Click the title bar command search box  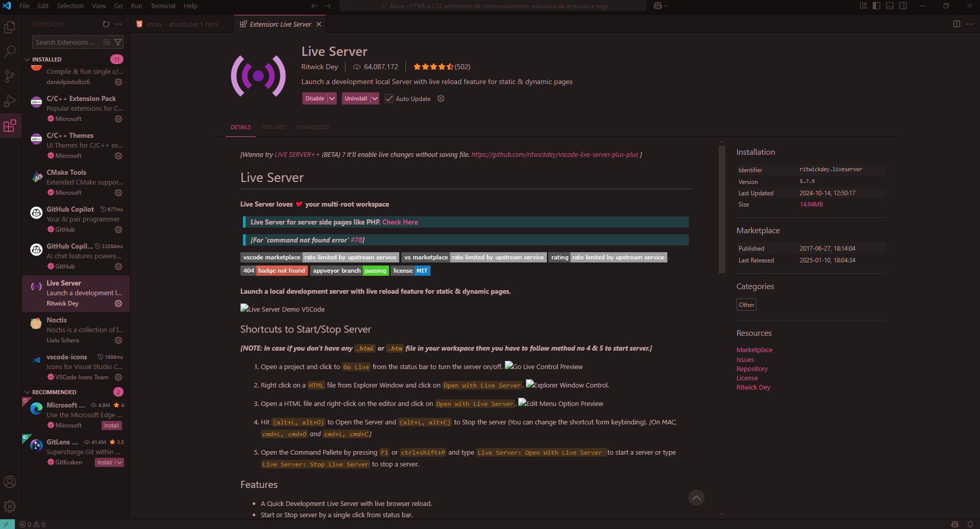click(493, 6)
